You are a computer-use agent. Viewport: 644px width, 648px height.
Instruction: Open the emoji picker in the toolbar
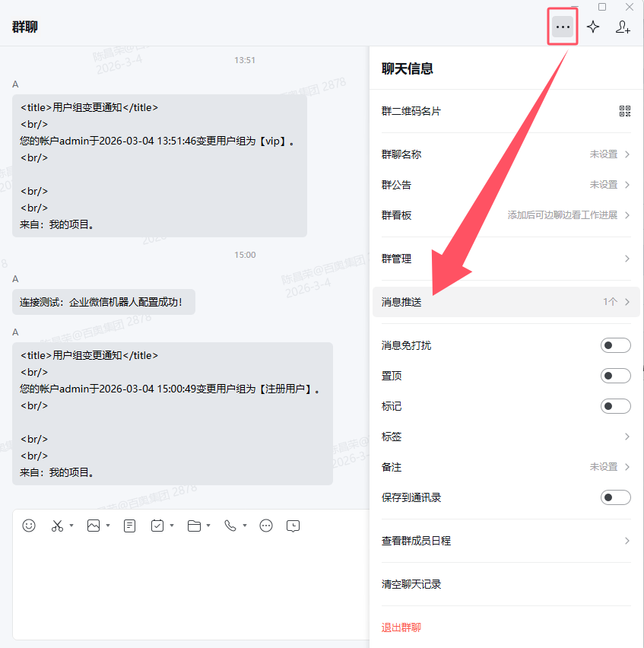coord(29,526)
